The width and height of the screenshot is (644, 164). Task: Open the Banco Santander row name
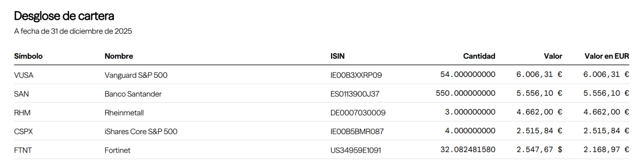coord(133,94)
